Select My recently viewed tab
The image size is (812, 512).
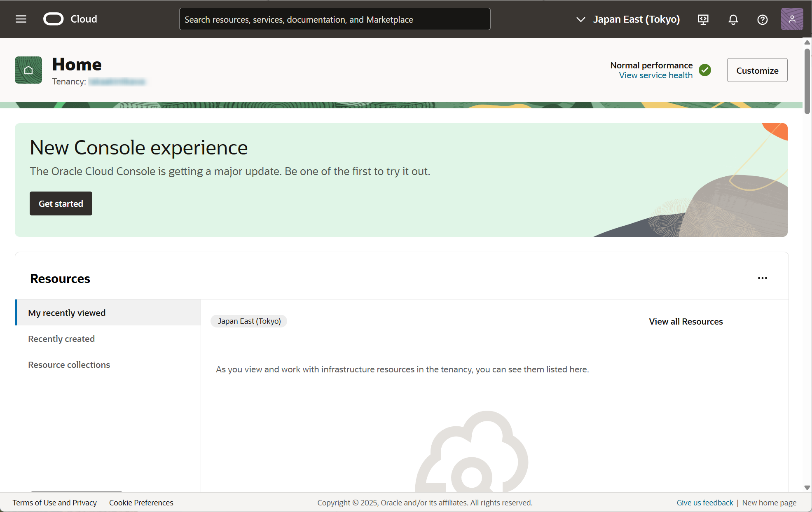(108, 313)
